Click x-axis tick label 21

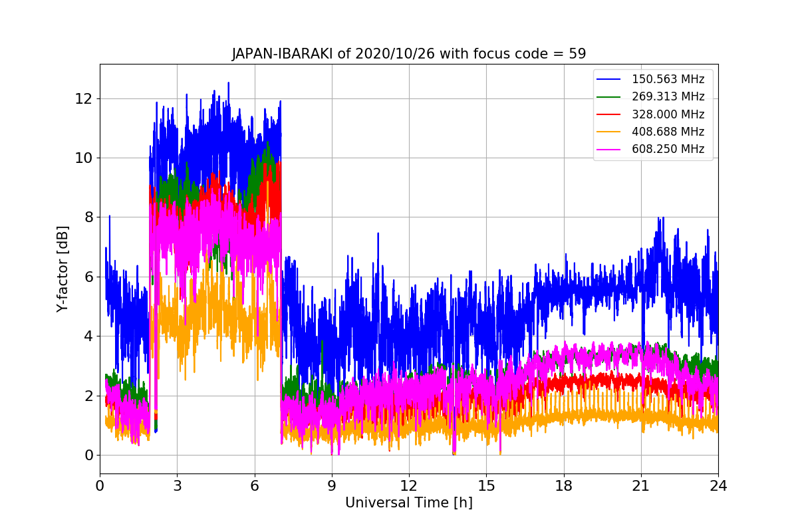[x=641, y=486]
